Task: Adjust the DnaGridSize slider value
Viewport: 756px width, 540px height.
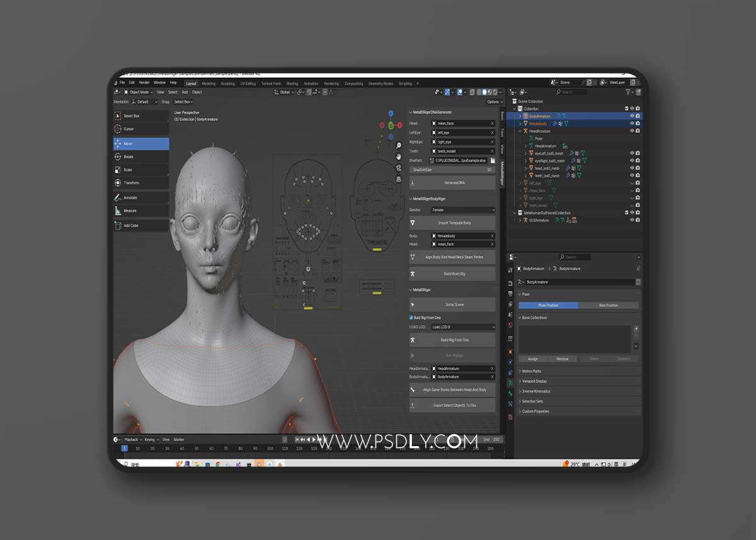Action: coord(452,169)
